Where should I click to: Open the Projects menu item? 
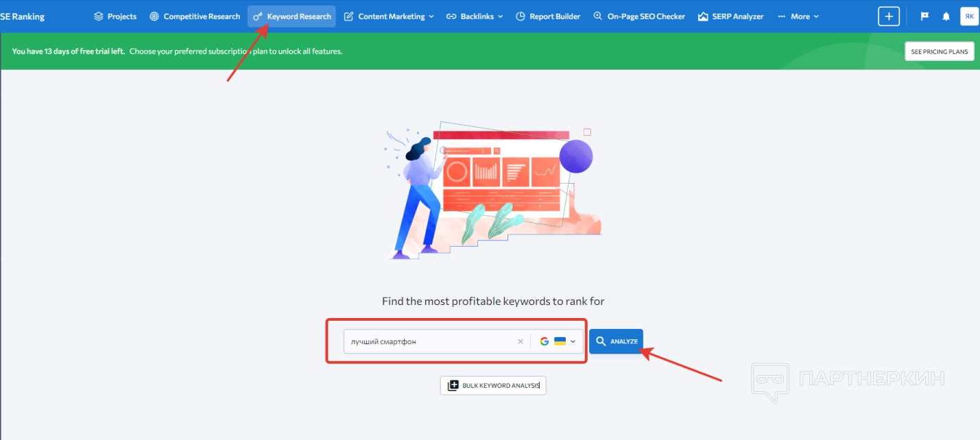point(115,16)
